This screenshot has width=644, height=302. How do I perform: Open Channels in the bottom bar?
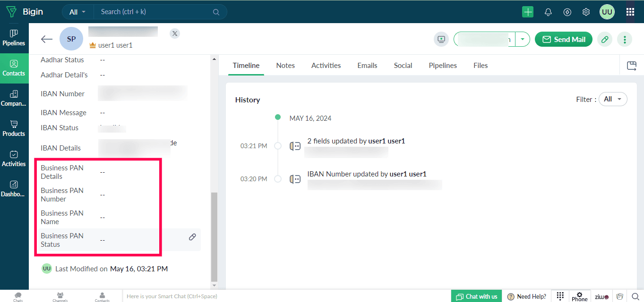tap(60, 297)
